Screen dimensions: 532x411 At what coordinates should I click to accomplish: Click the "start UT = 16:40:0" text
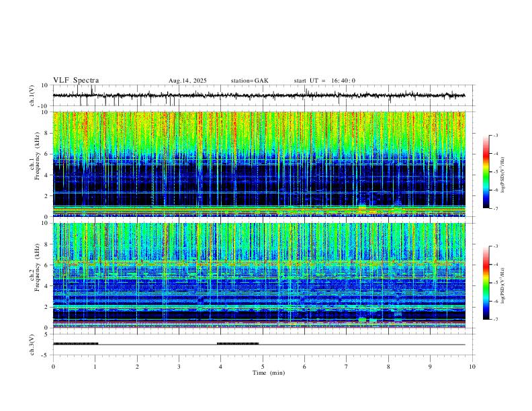click(324, 81)
